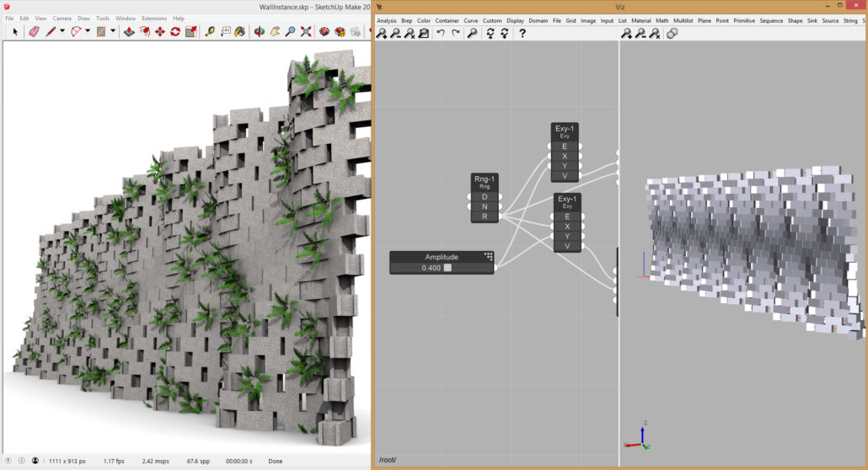Click the Undo arrow in Viz

click(441, 34)
